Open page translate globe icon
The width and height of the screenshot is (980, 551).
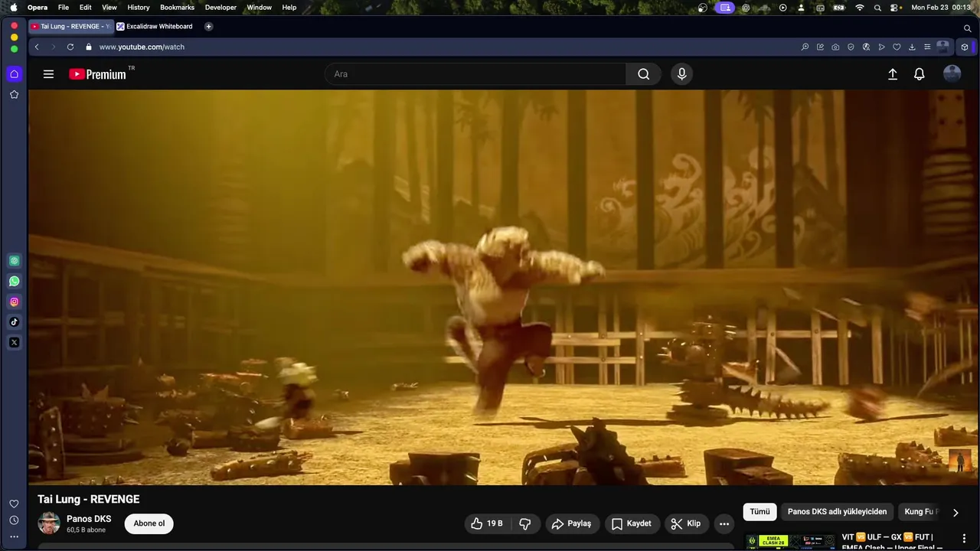(866, 47)
